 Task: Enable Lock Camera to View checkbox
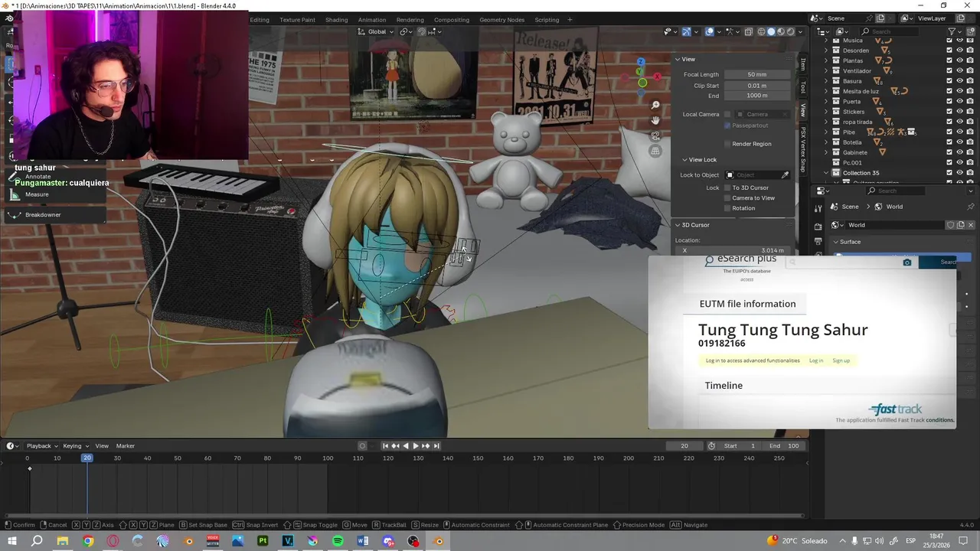[x=727, y=197]
